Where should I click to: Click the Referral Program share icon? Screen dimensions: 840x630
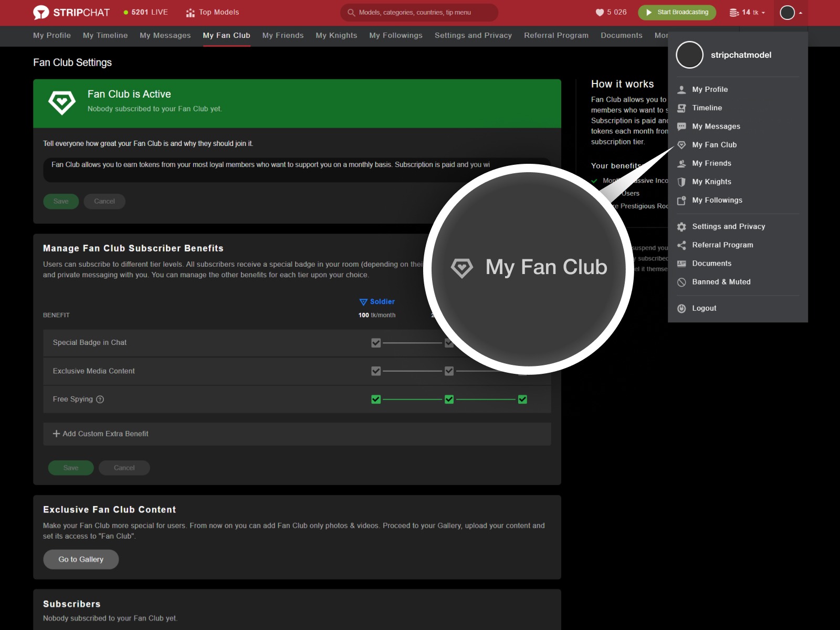[x=681, y=245]
